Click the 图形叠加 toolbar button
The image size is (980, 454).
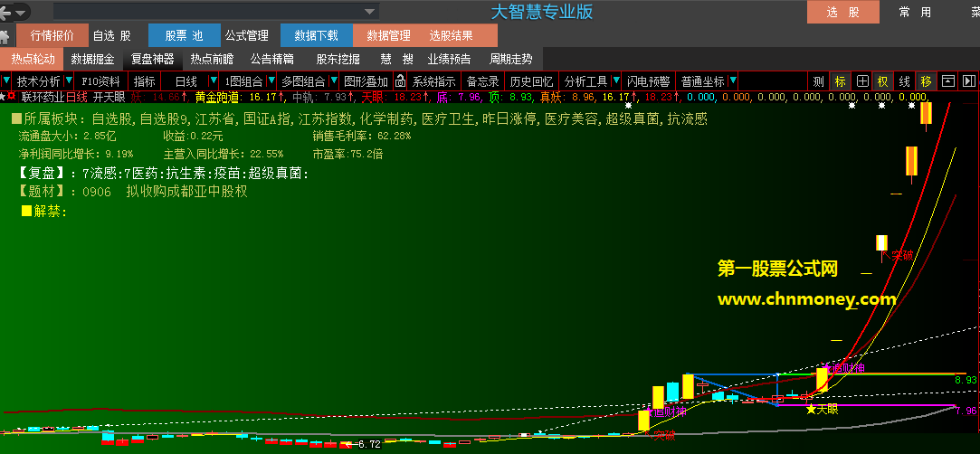366,81
